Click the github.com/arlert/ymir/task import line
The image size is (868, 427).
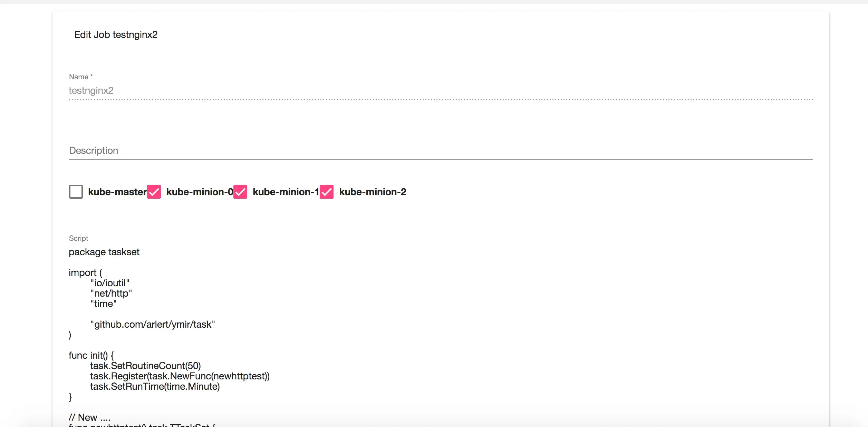click(153, 325)
